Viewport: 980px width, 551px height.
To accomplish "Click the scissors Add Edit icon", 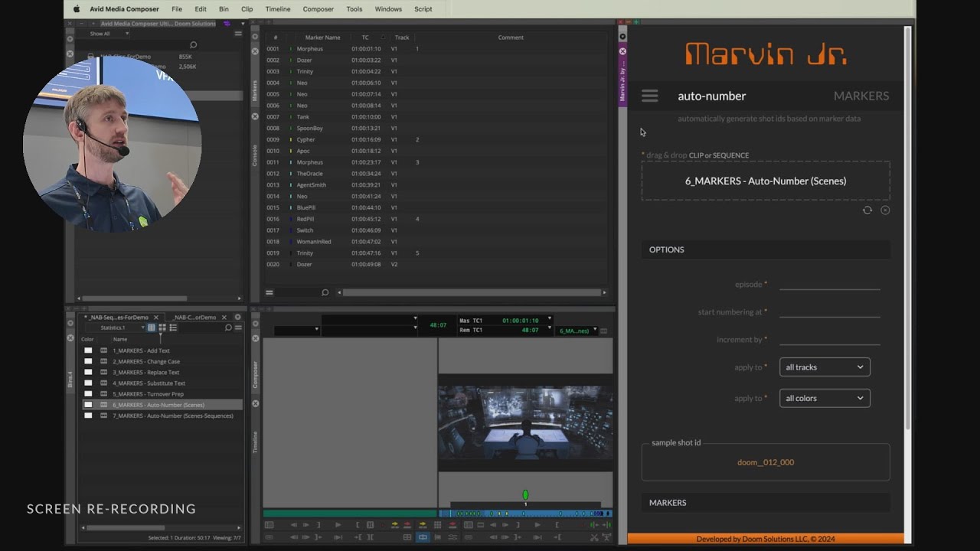I will [x=593, y=537].
